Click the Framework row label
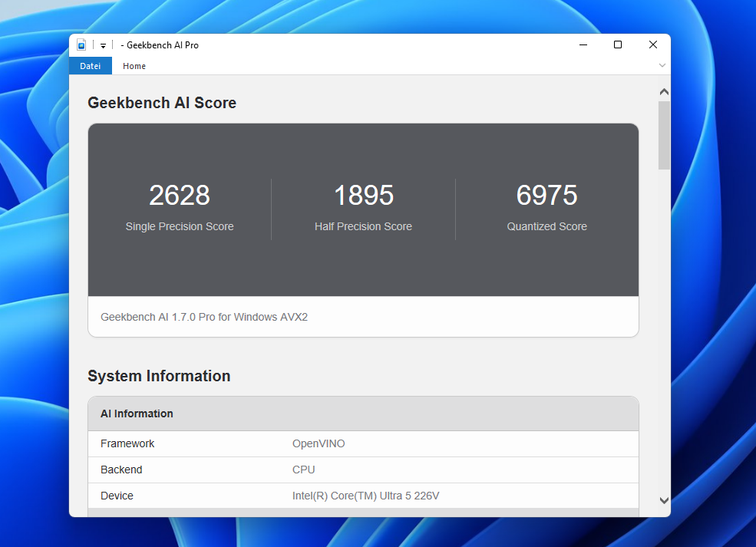This screenshot has width=756, height=547. coord(127,443)
